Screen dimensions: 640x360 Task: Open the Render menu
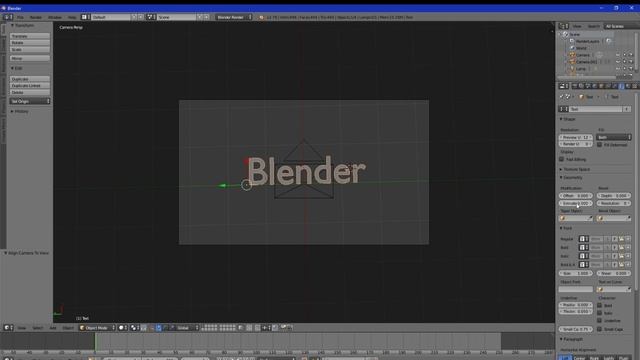36,17
